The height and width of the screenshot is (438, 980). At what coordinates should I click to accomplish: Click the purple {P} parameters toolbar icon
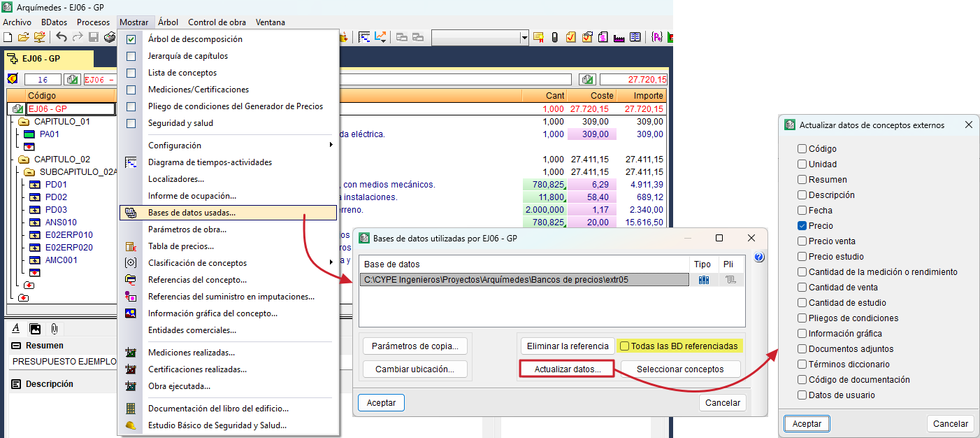click(x=656, y=37)
